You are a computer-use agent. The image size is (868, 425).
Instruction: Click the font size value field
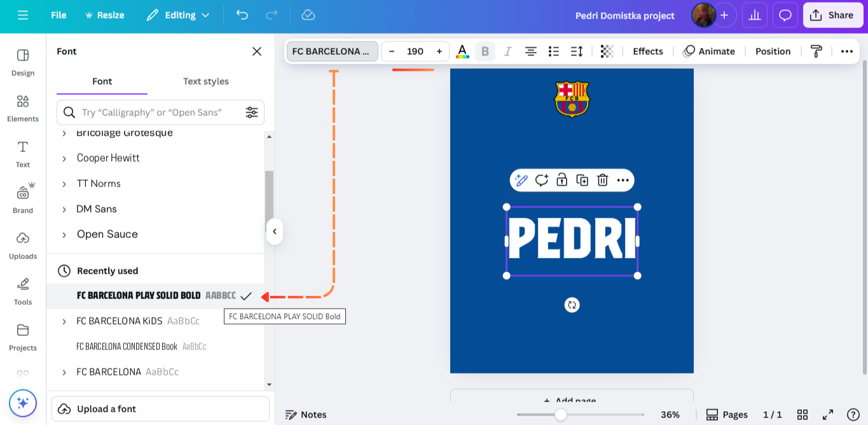[x=415, y=52]
